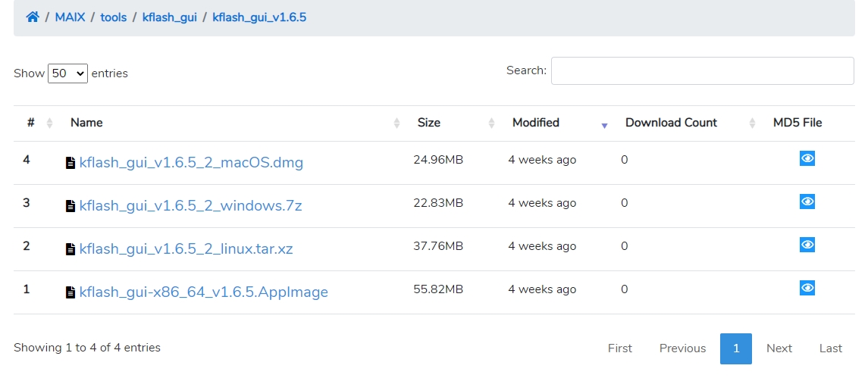
Task: View MD5 for the linux.tar.xz file
Action: (x=807, y=245)
